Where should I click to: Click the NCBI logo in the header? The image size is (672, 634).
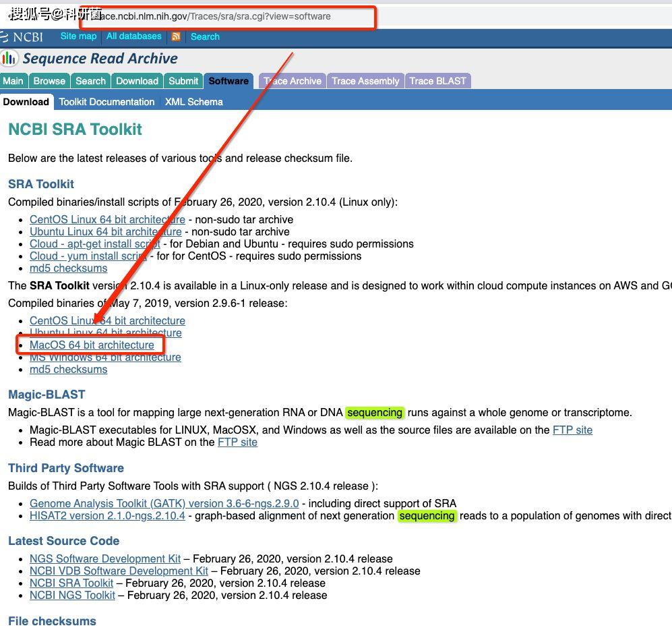click(x=22, y=37)
